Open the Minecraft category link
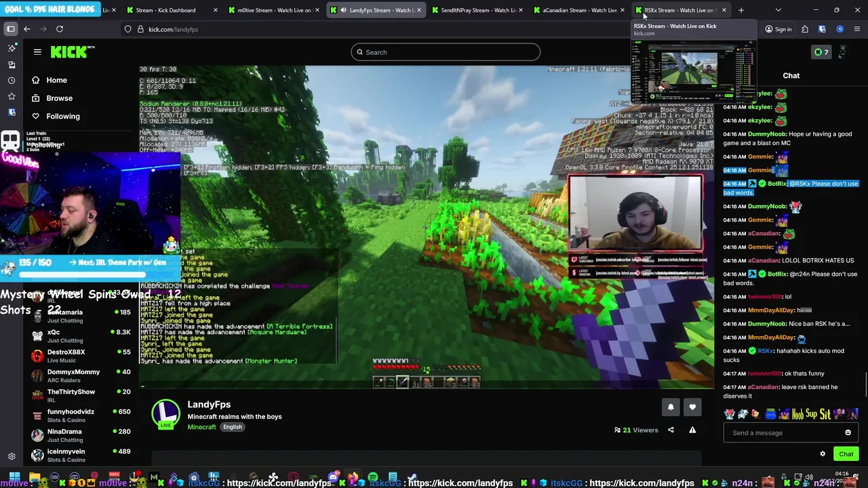Viewport: 868px width, 488px height. point(201,427)
